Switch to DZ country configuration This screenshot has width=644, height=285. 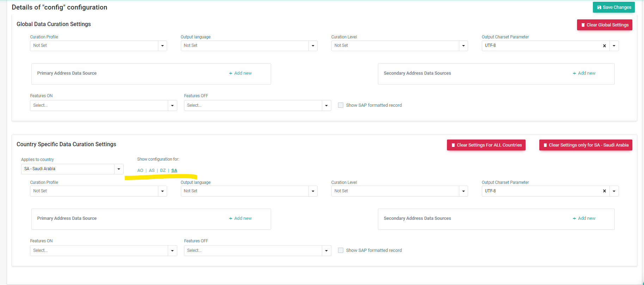coord(163,171)
